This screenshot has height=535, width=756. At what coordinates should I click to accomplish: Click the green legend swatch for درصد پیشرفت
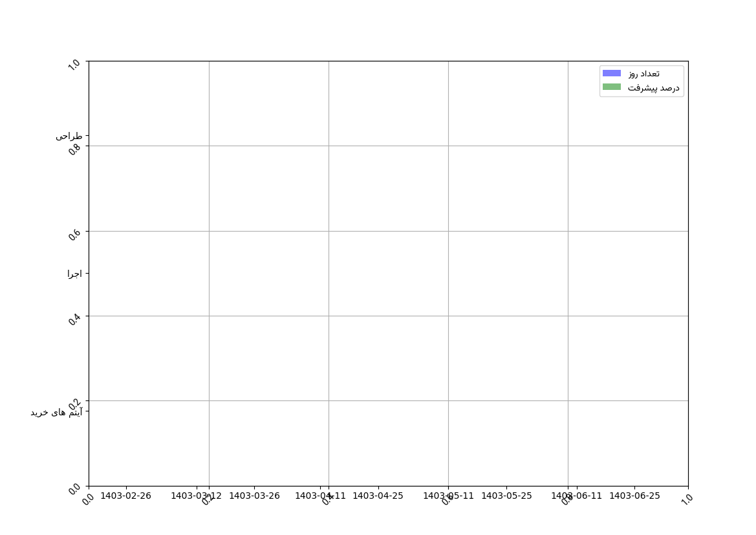[611, 87]
